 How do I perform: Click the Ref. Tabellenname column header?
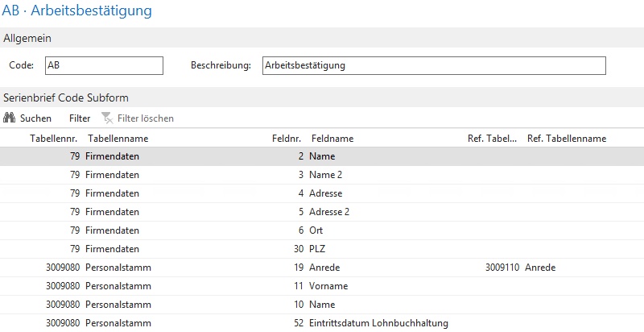click(566, 139)
